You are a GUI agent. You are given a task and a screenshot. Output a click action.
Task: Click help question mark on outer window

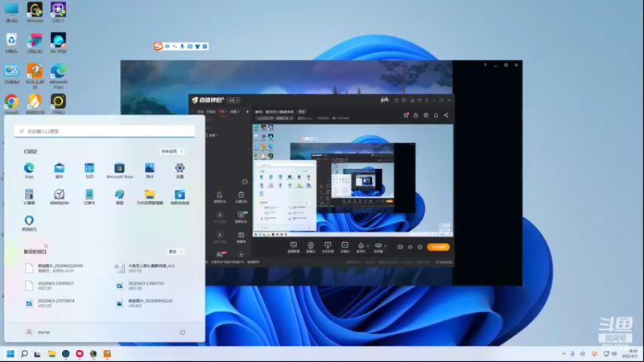485,65
